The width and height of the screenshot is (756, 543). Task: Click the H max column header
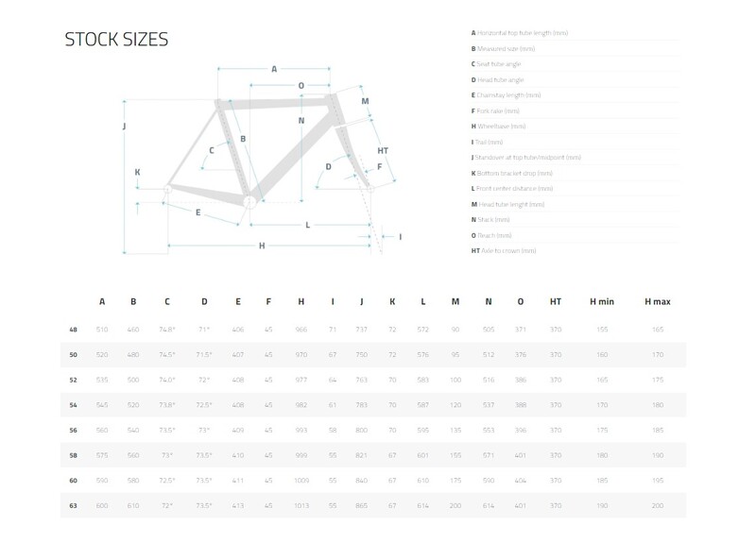point(658,301)
